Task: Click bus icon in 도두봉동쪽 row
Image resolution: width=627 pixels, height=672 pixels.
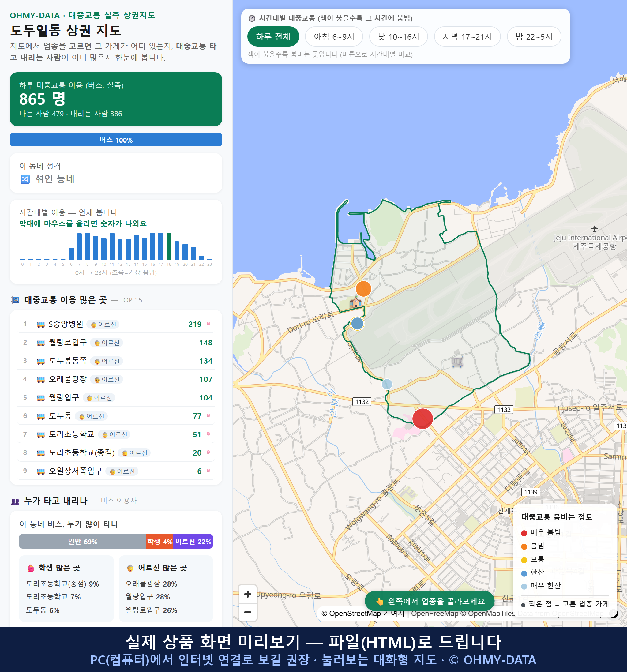Action: pos(40,361)
